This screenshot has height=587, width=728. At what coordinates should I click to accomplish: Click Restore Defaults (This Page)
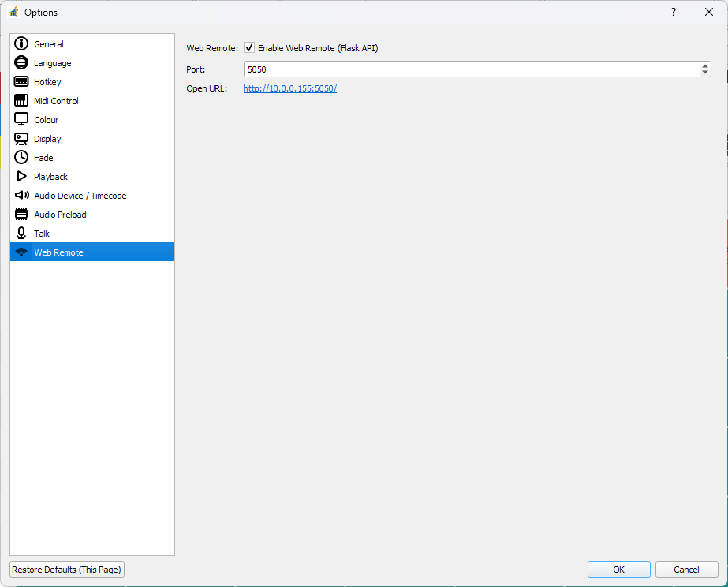click(66, 569)
